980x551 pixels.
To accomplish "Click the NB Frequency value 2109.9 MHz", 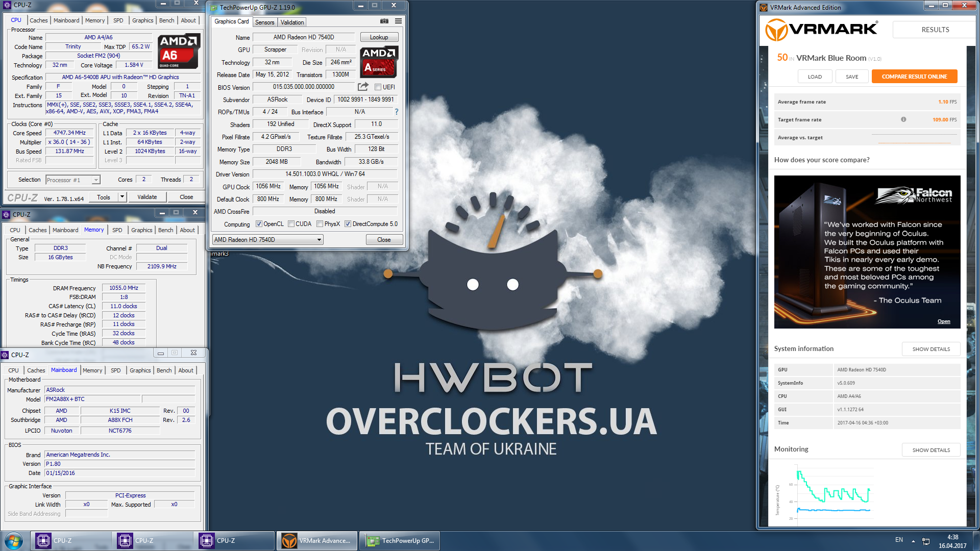I will pyautogui.click(x=162, y=266).
